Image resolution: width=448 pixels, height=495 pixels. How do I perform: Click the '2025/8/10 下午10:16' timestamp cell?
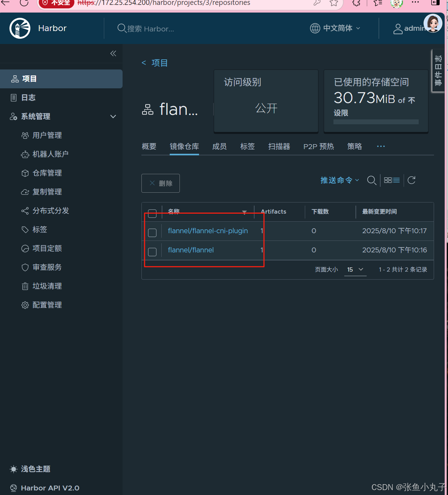(394, 250)
